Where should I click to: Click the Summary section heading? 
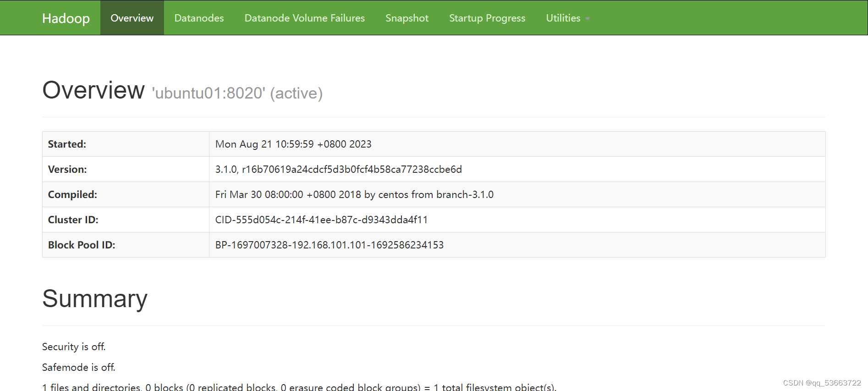click(95, 299)
